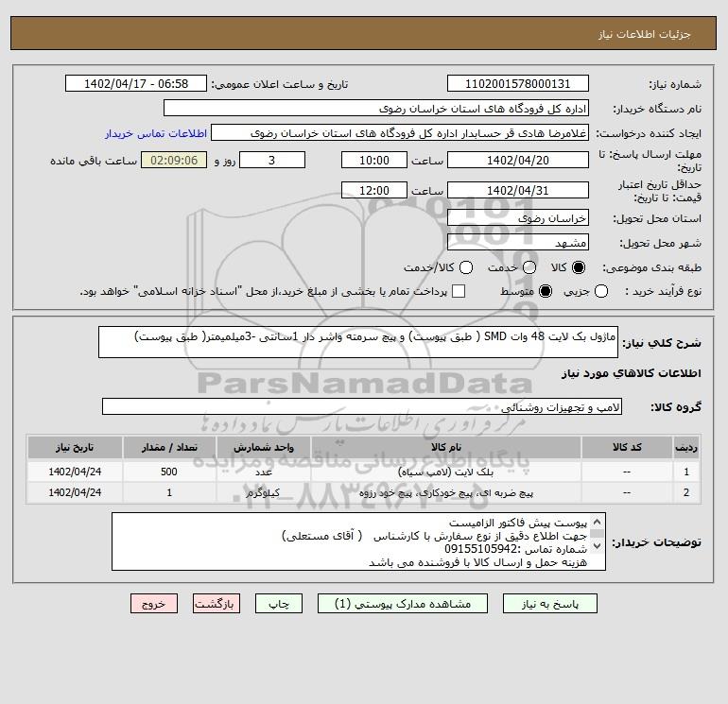Click the deadline time field 10:00

tap(374, 160)
